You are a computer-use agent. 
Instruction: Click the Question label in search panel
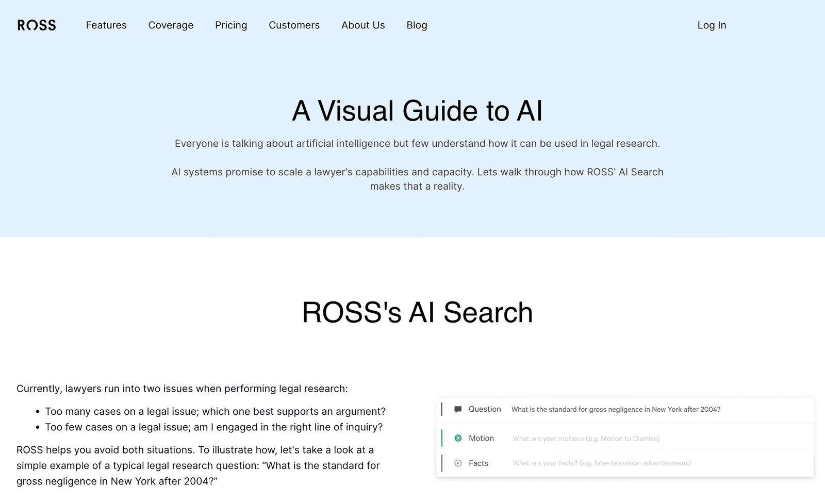click(x=485, y=409)
